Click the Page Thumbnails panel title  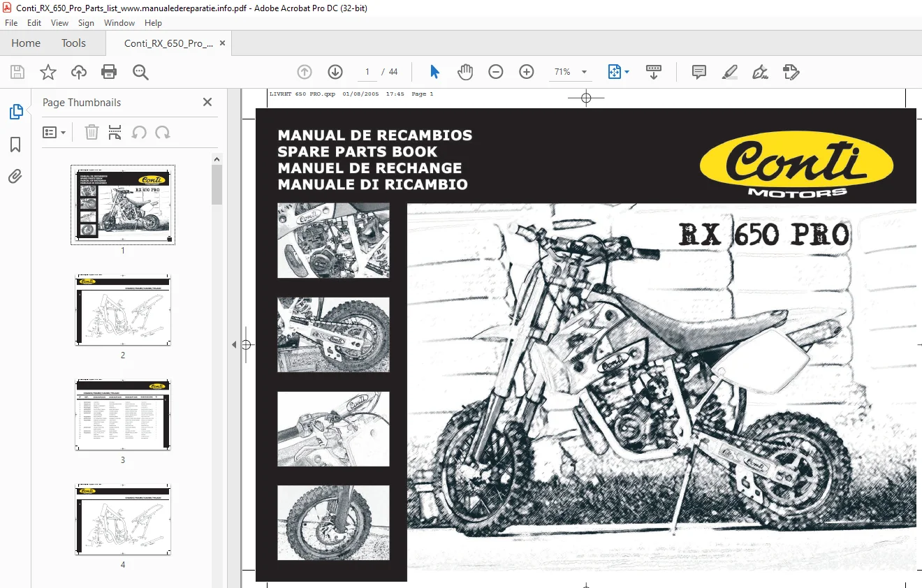coord(82,102)
